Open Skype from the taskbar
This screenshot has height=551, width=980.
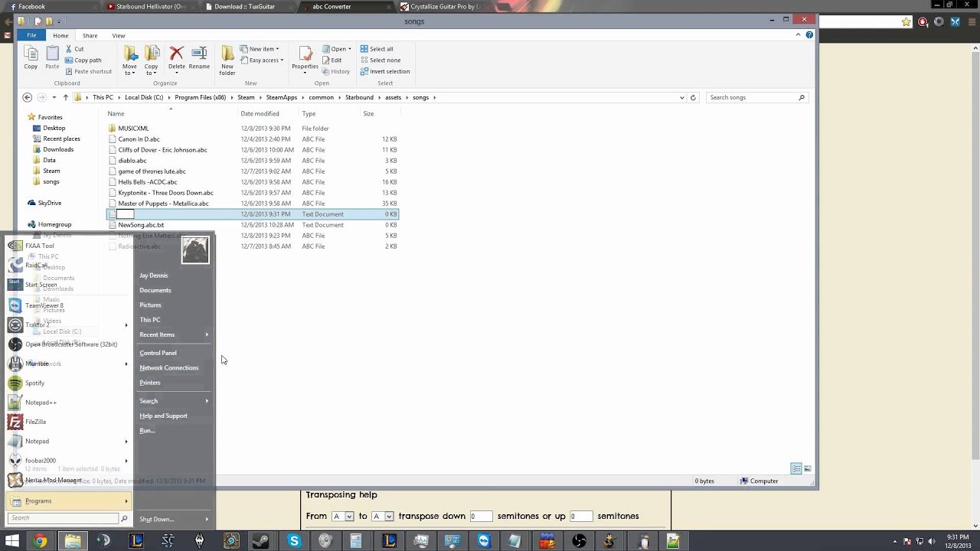coord(294,541)
